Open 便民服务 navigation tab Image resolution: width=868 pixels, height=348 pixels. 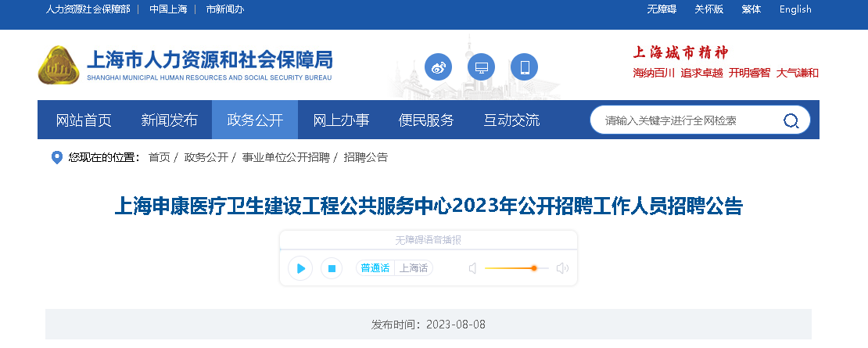[426, 120]
